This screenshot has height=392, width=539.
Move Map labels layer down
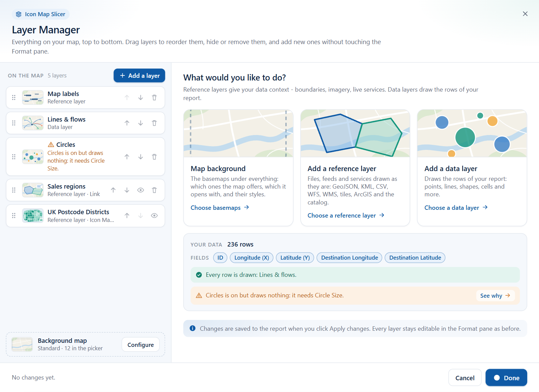(x=140, y=98)
